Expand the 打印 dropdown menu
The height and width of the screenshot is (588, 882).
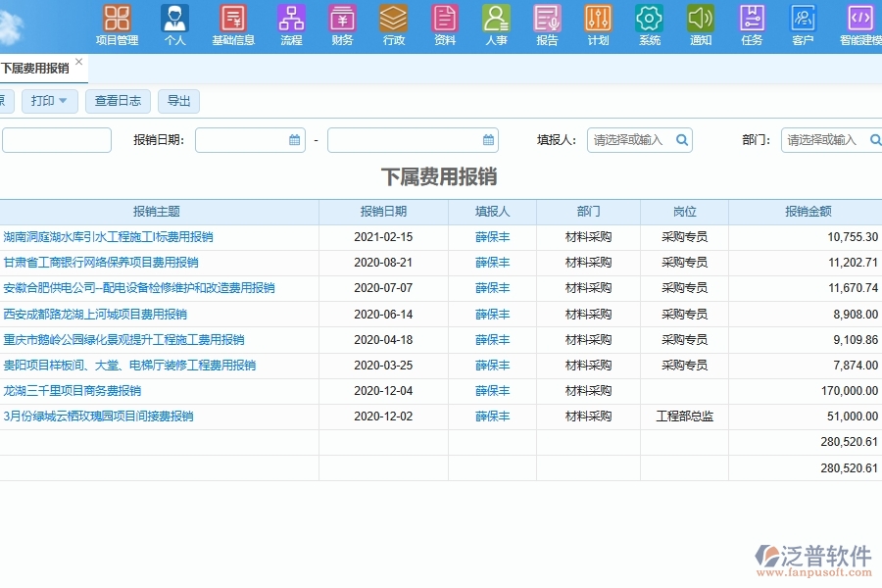click(x=49, y=101)
